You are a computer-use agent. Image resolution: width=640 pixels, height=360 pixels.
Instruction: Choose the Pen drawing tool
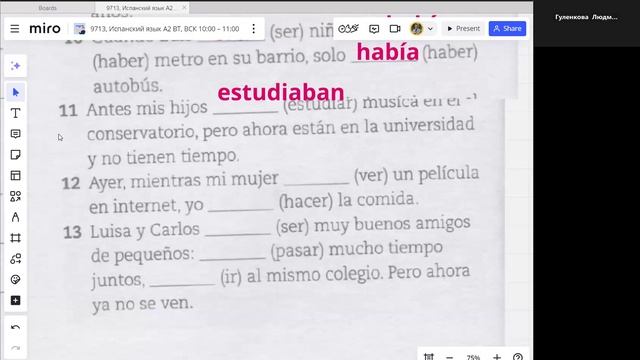click(16, 217)
